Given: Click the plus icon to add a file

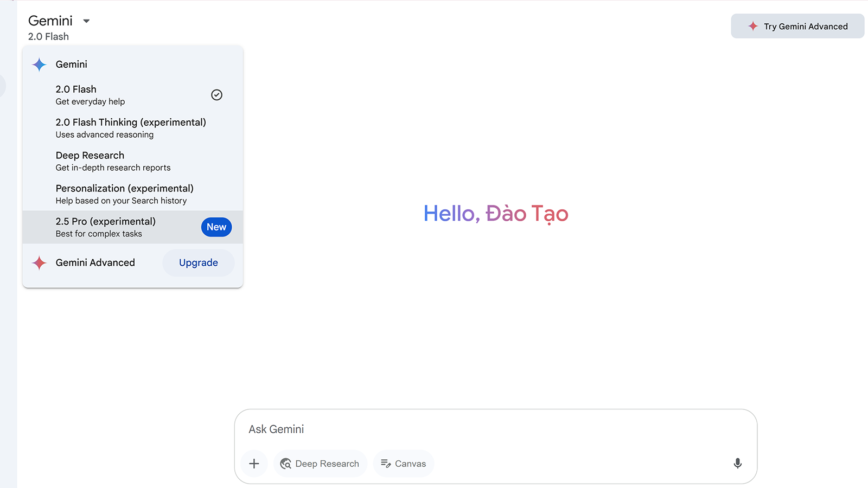Looking at the screenshot, I should tap(254, 464).
